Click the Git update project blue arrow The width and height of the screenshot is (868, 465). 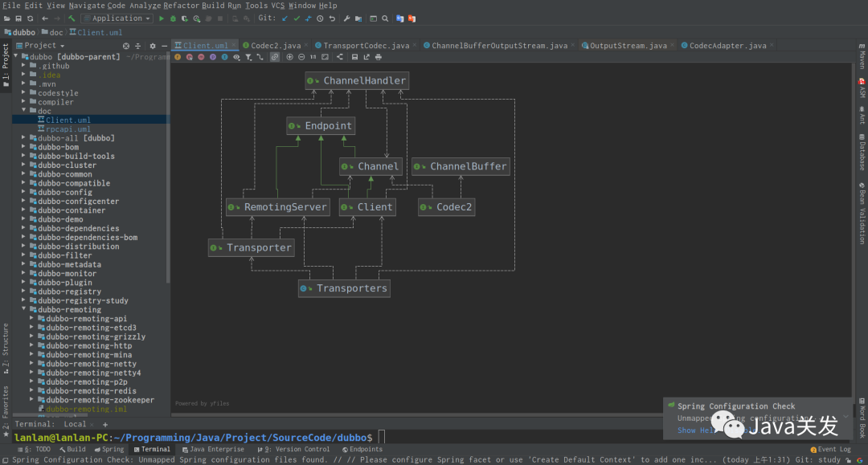click(285, 18)
